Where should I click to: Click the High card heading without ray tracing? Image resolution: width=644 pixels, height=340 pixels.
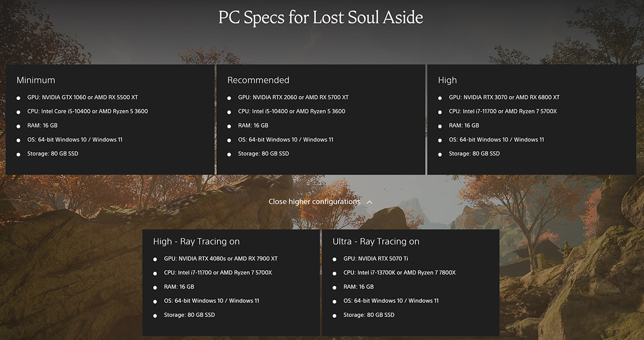coord(448,80)
